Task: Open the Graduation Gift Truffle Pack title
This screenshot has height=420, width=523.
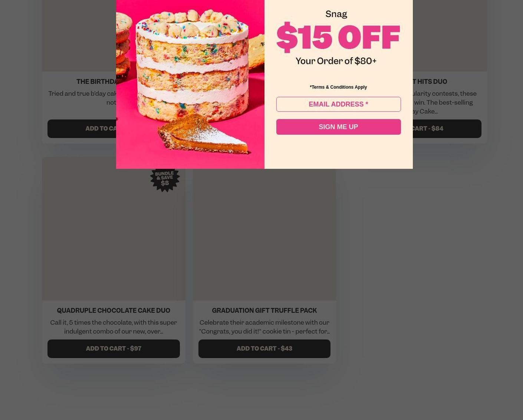Action: (x=264, y=311)
